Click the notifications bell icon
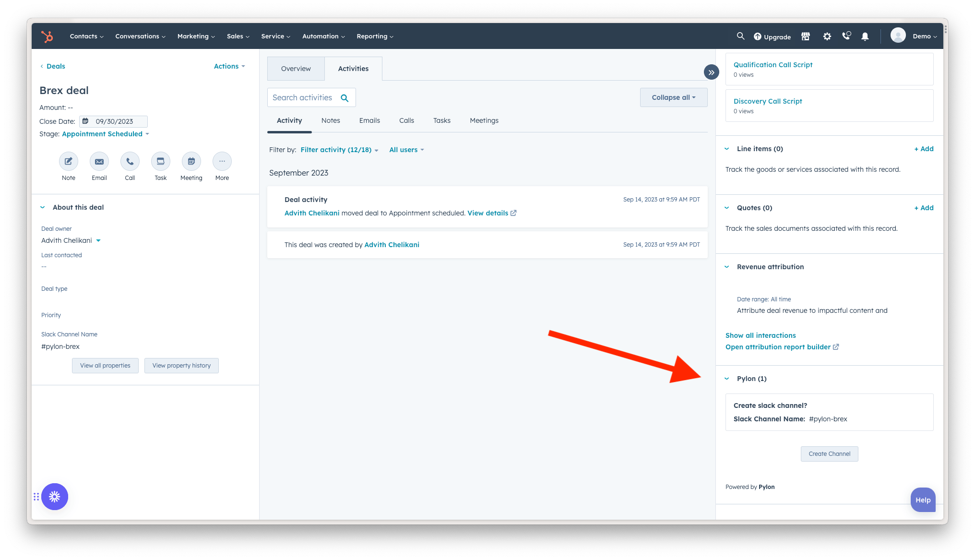The width and height of the screenshot is (975, 560). [865, 36]
